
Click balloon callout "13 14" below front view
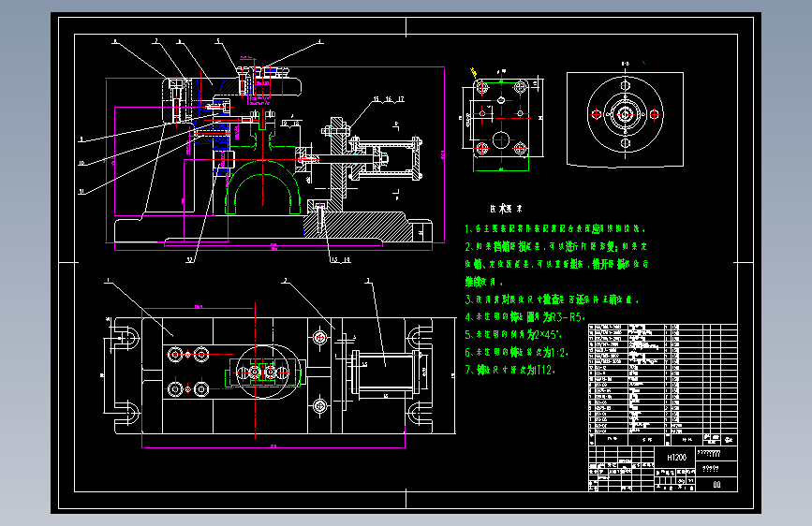[x=340, y=260]
